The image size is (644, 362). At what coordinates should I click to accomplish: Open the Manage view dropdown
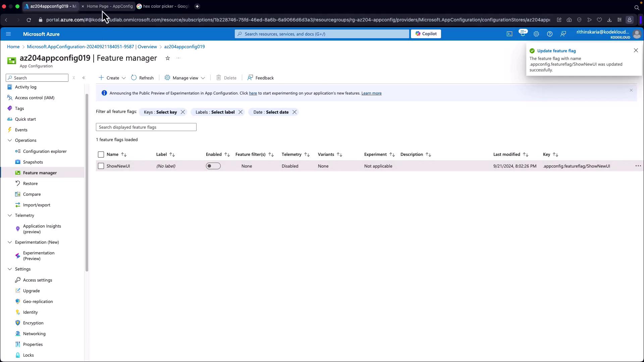[x=185, y=78]
